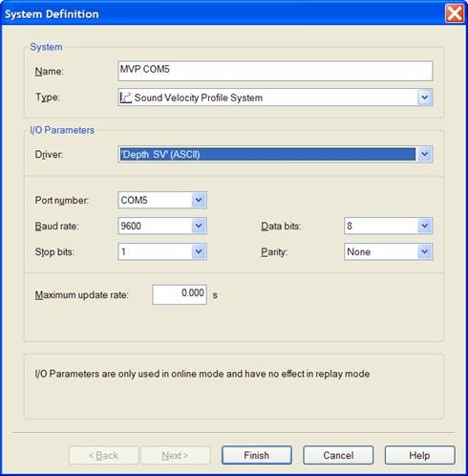The image size is (468, 476).
Task: Expand the Driver dropdown list
Action: pyautogui.click(x=425, y=154)
